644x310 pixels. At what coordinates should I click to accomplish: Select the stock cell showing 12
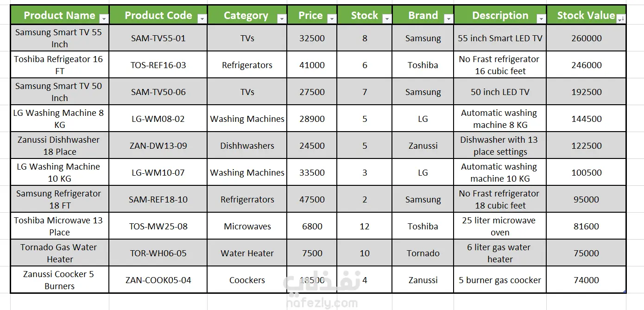tap(365, 226)
